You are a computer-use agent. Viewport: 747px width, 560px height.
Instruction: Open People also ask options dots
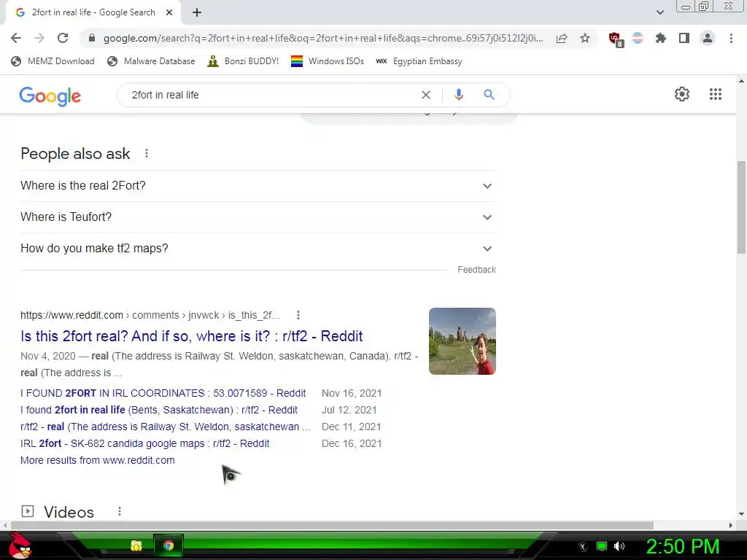pyautogui.click(x=146, y=153)
